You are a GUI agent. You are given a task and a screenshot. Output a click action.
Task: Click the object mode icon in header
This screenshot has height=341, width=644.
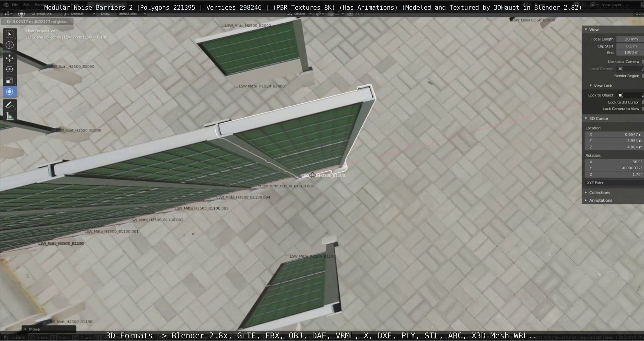tap(21, 13)
